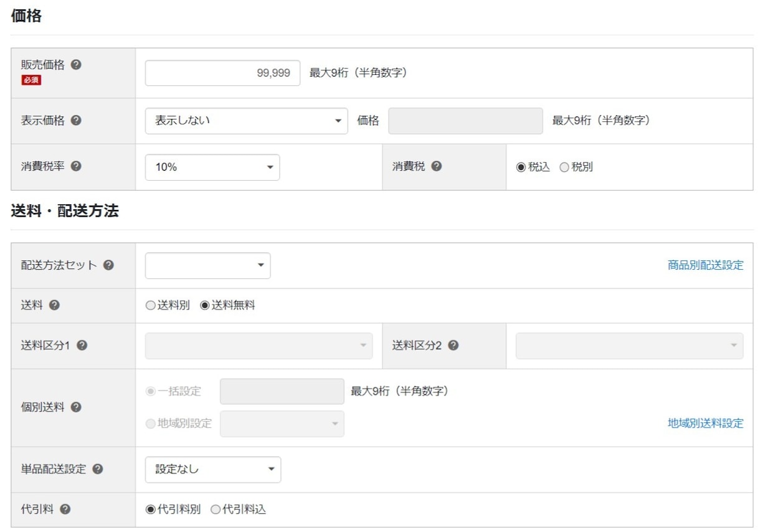Viewport: 760px width, 532px height.
Task: Click the 送料・配送方法 section heading
Action: pos(65,211)
